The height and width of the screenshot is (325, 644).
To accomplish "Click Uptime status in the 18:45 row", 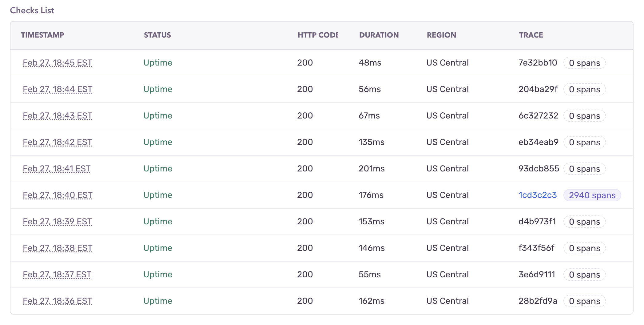I will tap(158, 63).
